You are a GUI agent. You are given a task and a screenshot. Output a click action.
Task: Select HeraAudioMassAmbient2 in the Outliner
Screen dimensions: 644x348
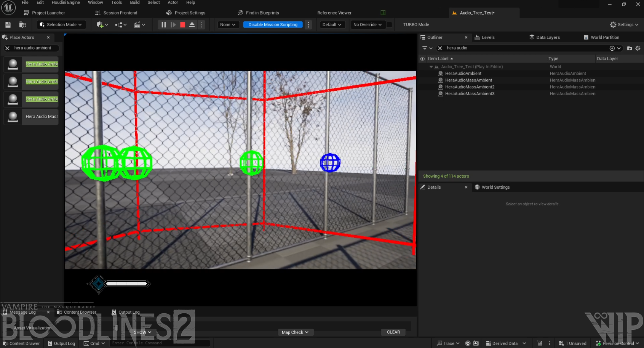pyautogui.click(x=470, y=87)
